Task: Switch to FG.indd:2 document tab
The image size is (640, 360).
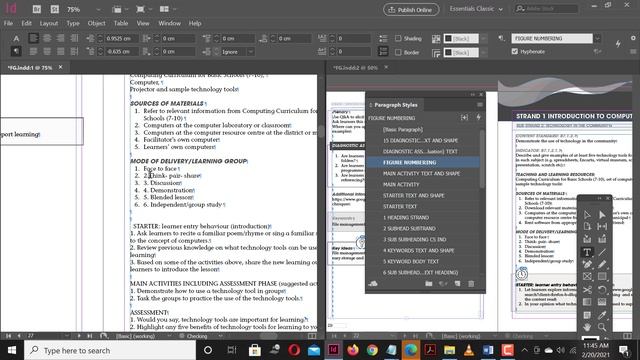Action: (x=355, y=67)
